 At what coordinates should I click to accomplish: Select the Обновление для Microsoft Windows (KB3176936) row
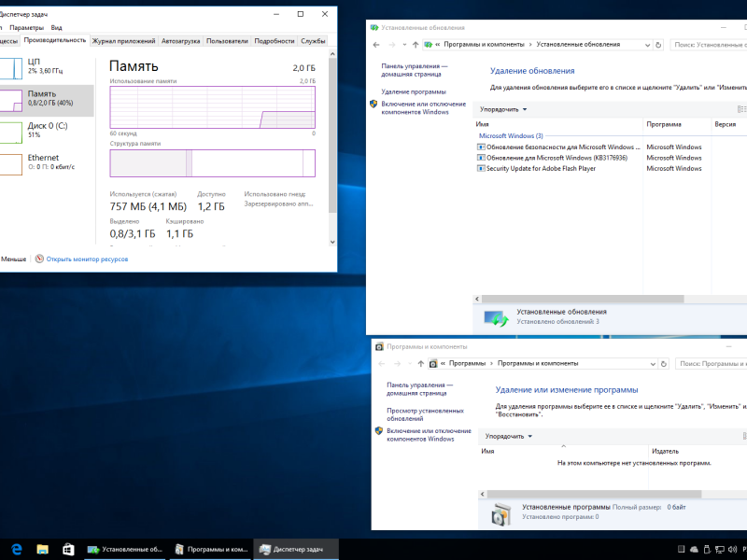(611, 158)
